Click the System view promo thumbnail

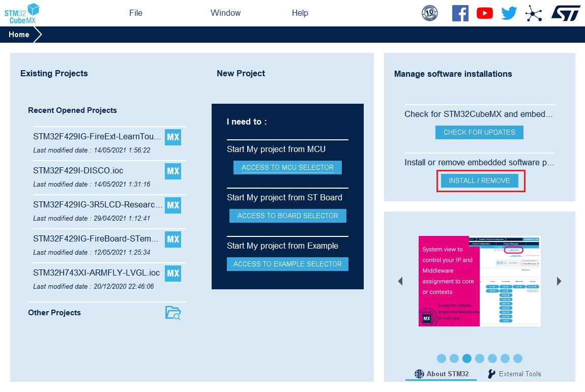479,281
